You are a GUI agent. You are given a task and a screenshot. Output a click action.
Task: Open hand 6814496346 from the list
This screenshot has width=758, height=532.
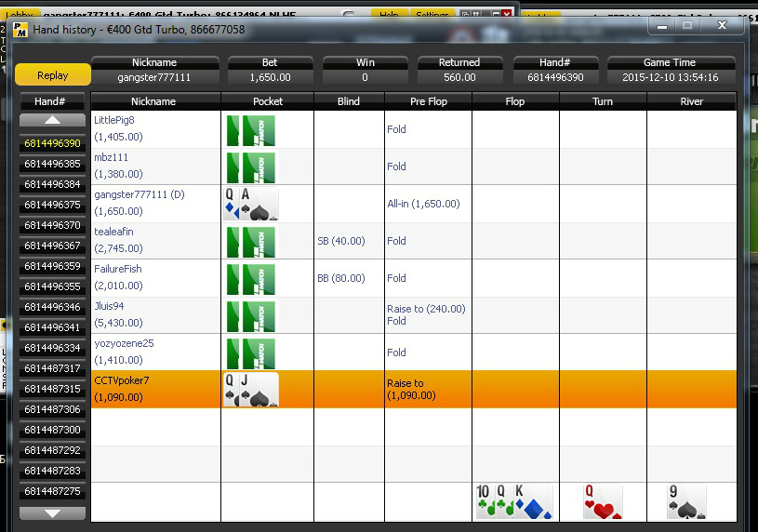53,307
